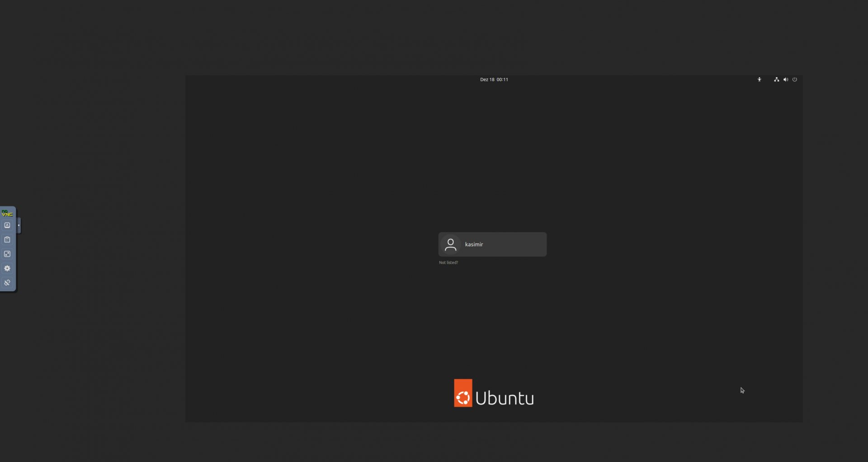The image size is (868, 462).
Task: Show noVNC extra keys panel
Action: coord(7,225)
